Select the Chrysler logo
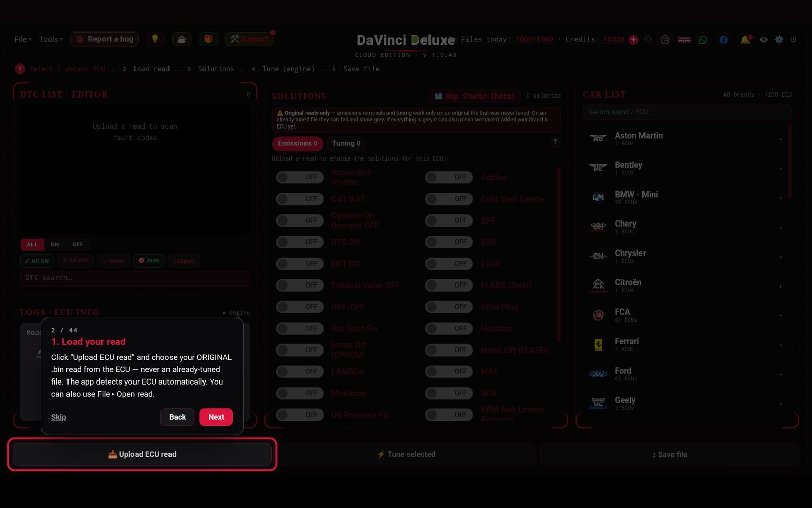The image size is (812, 508). [598, 256]
